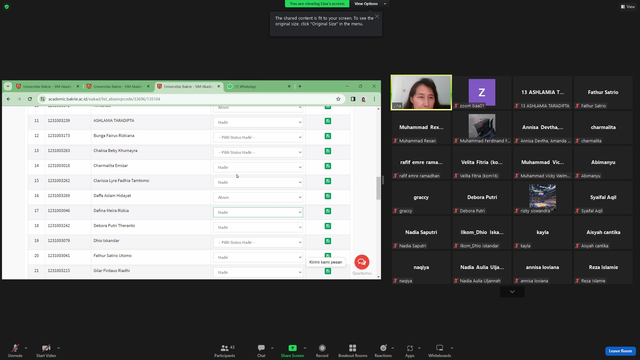Click the green save icon for Gilar Firdaus Riadhi
Viewport: 640px width, 360px height.
[x=328, y=271]
